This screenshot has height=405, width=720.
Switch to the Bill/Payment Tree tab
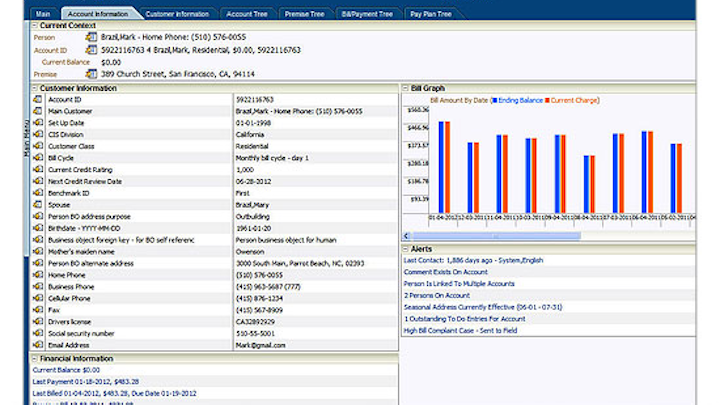coord(367,14)
